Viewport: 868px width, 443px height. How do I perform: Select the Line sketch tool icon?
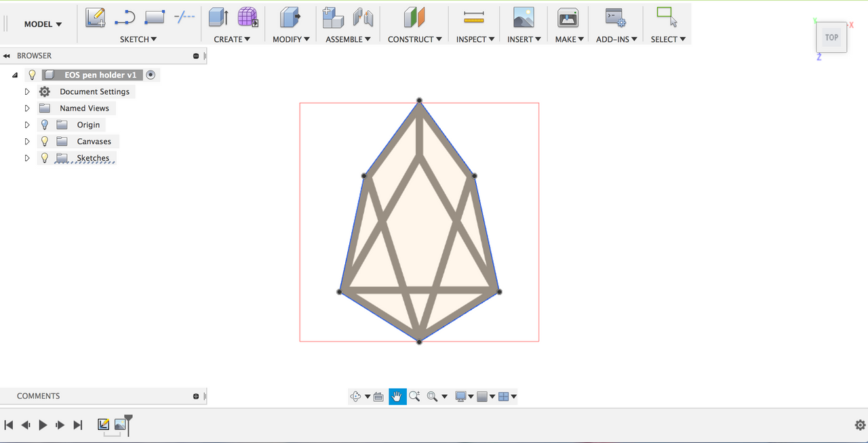coord(125,18)
